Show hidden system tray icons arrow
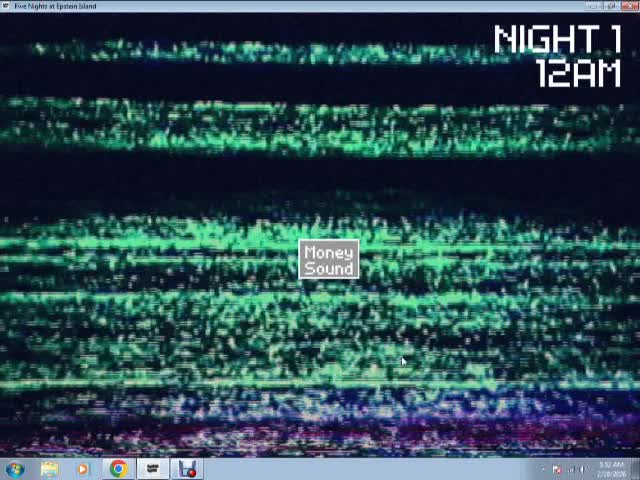The height and width of the screenshot is (480, 640). click(543, 470)
